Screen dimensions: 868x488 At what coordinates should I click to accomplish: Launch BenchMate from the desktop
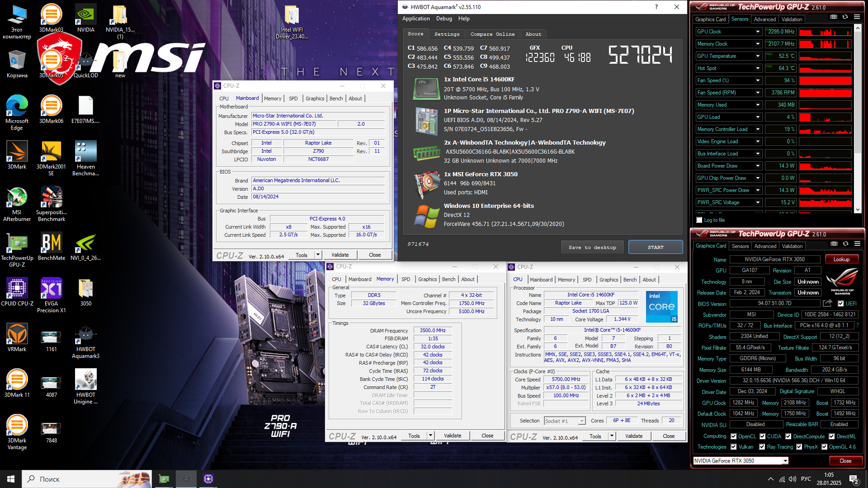click(x=51, y=246)
